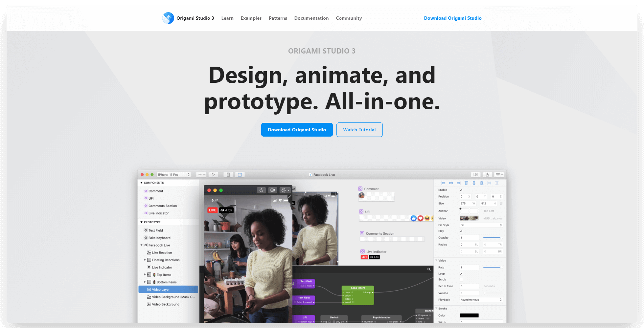Click the blue Download Origami Studio button
The height and width of the screenshot is (328, 644).
click(297, 130)
